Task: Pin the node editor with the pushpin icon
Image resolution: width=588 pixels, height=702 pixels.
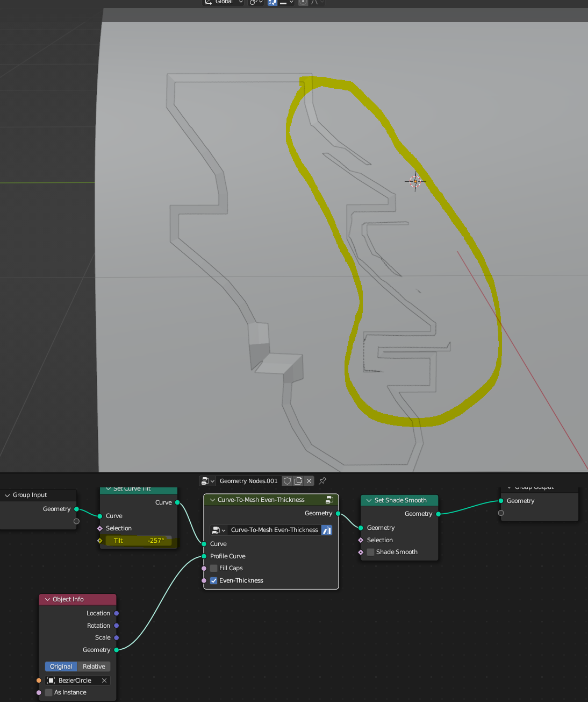Action: [x=322, y=481]
